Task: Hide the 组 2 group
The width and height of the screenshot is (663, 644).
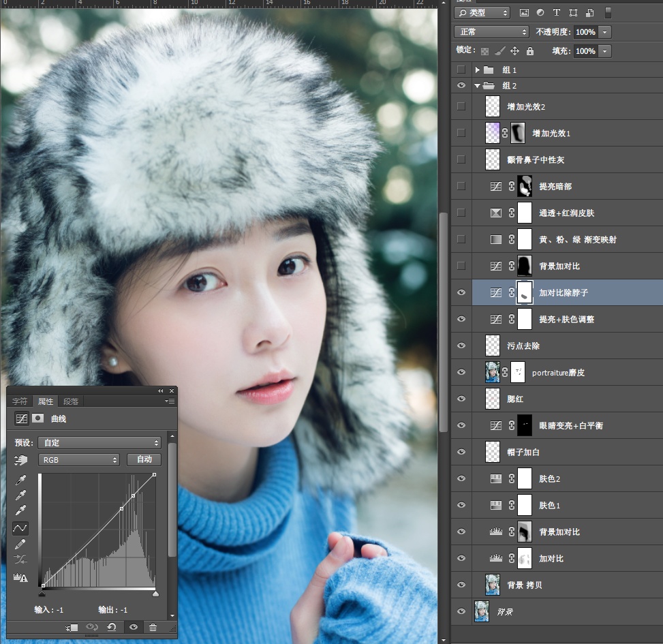Action: 461,85
